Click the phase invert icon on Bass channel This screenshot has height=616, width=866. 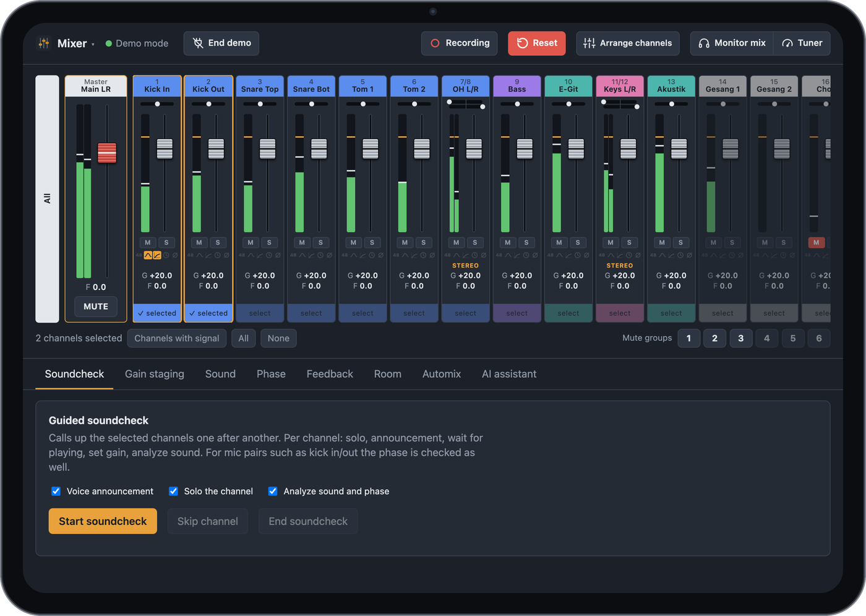tap(535, 255)
